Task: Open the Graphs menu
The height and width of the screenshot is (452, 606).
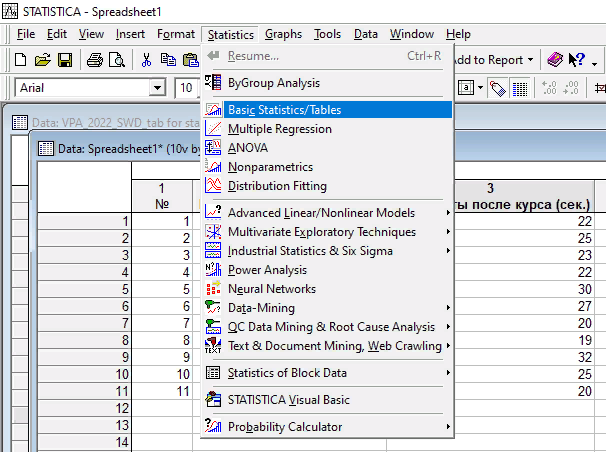Action: click(x=283, y=34)
